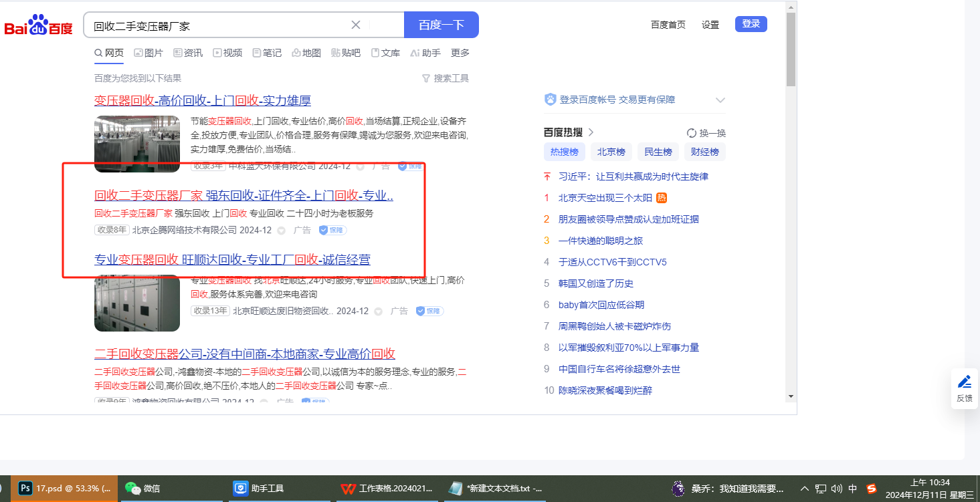Image resolution: width=980 pixels, height=502 pixels.
Task: Open the 二手回收变压器公司 result link
Action: coord(245,354)
